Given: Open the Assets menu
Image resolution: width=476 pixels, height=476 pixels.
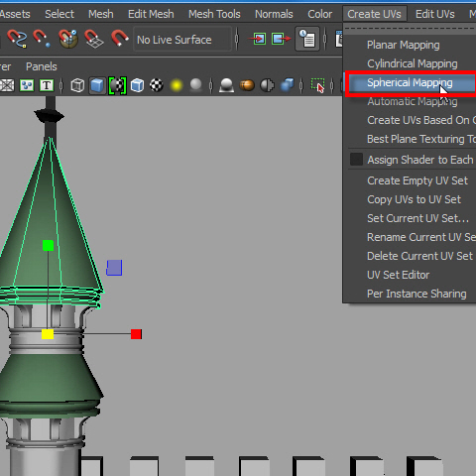Looking at the screenshot, I should pyautogui.click(x=15, y=14).
